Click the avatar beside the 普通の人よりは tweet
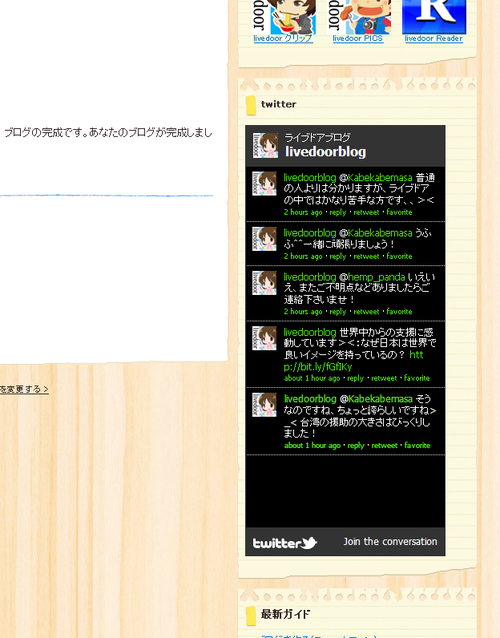 coord(264,184)
